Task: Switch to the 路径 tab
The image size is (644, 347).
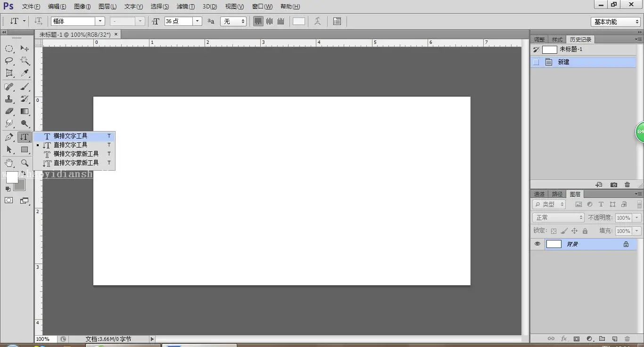Action: pos(557,194)
